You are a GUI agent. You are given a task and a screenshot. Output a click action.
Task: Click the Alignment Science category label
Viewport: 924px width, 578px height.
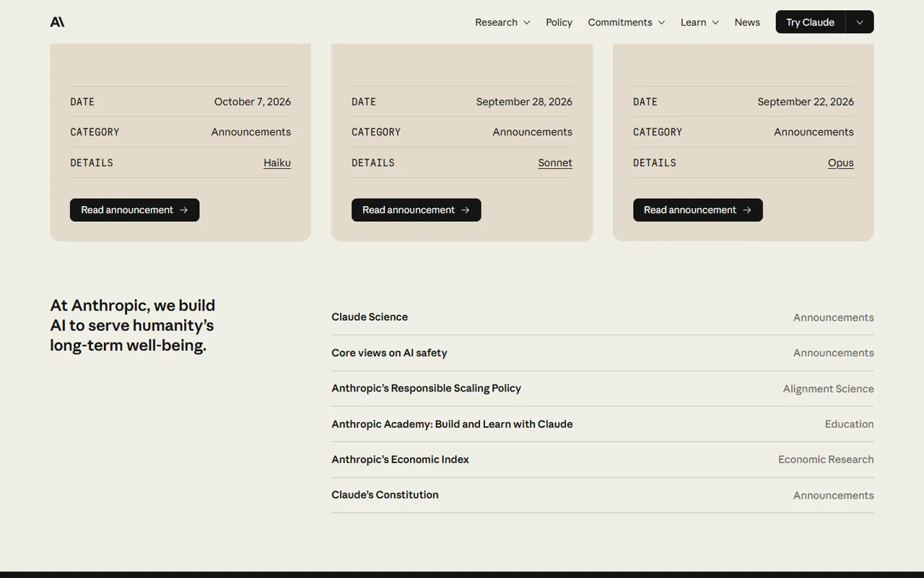pos(829,389)
